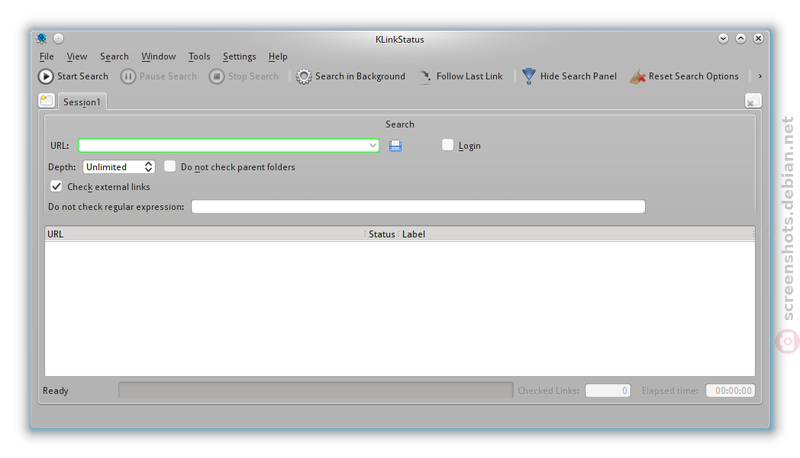800x458 pixels.
Task: Open a new session tab icon
Action: 46,100
